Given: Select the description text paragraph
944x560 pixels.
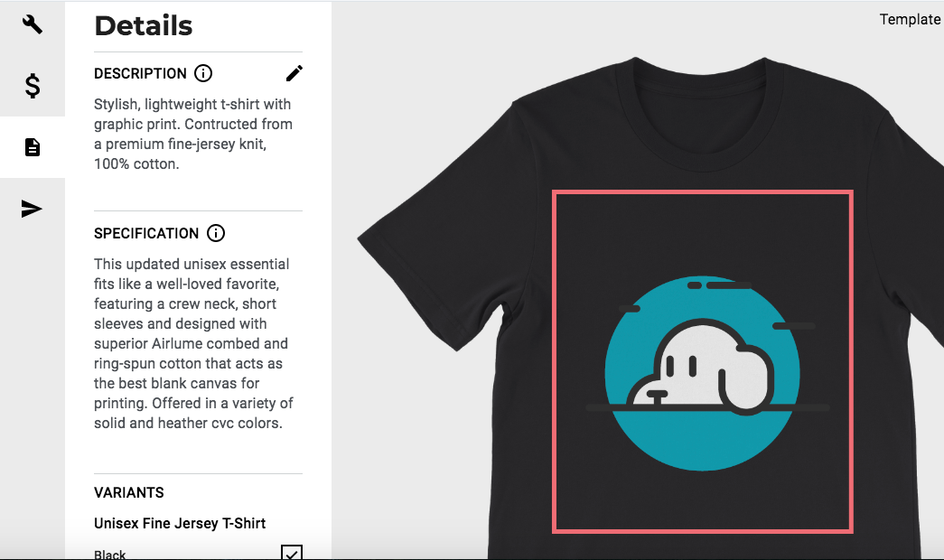Looking at the screenshot, I should tap(192, 135).
